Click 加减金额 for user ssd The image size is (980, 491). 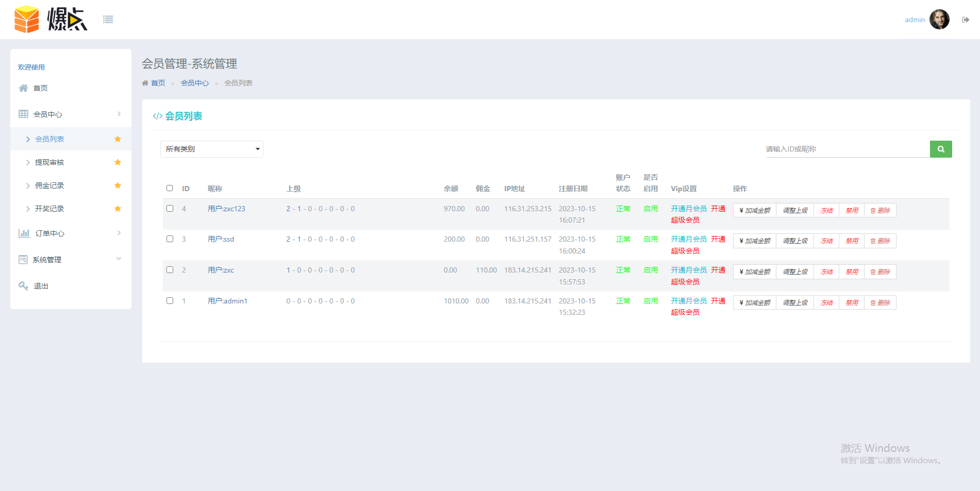755,241
